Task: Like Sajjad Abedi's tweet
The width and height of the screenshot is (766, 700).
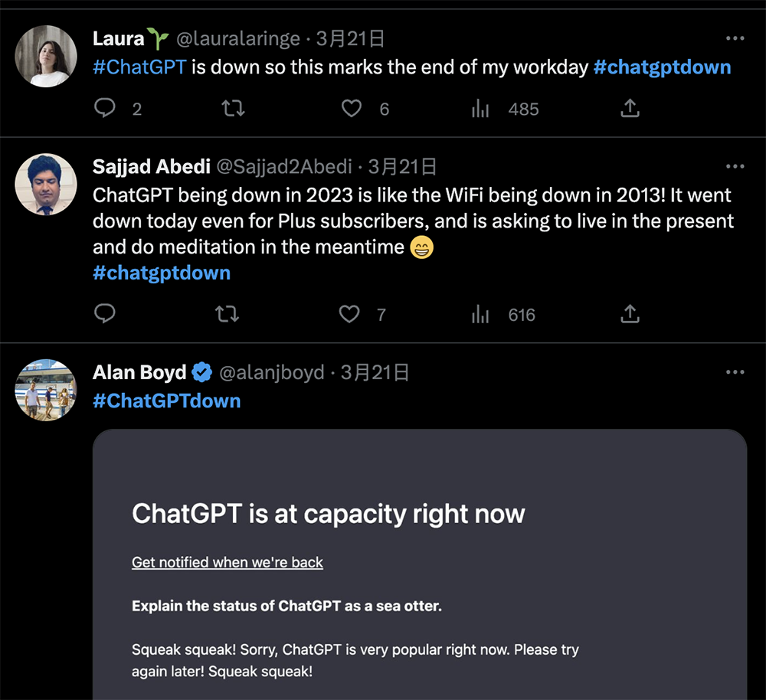Action: click(349, 314)
